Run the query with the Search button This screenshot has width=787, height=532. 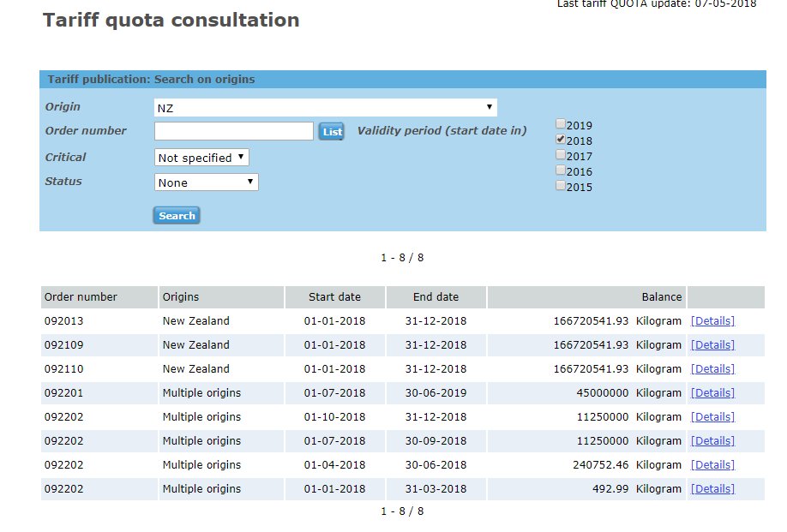click(177, 216)
